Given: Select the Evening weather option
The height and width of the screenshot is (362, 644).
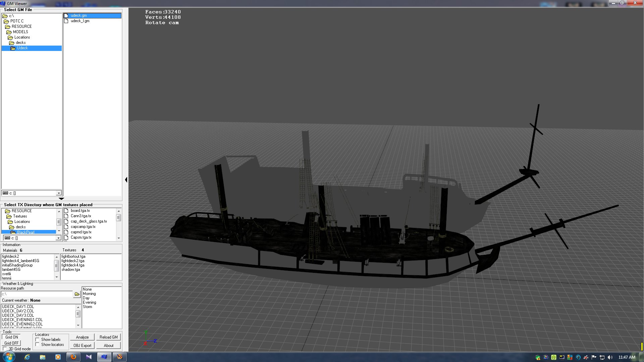Looking at the screenshot, I should tap(90, 303).
